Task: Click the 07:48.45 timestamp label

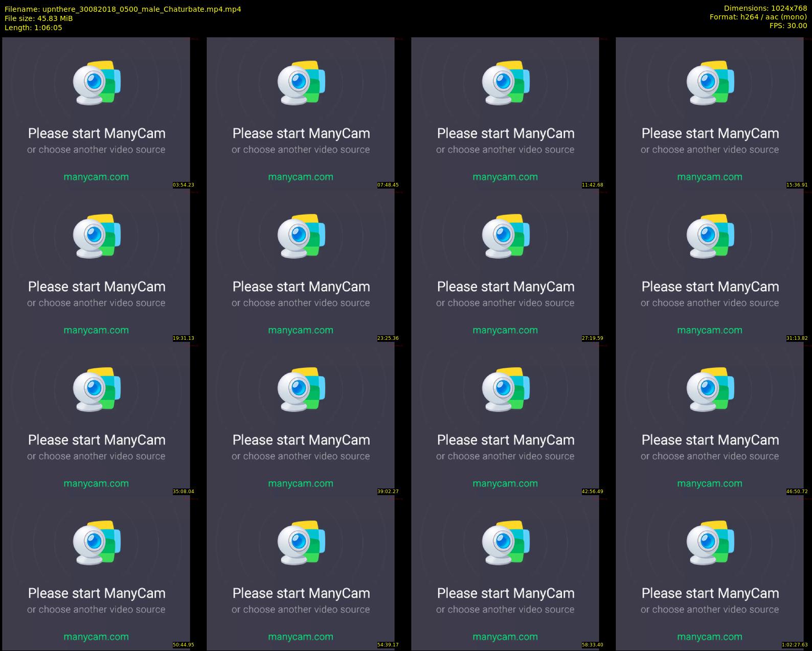Action: [388, 185]
